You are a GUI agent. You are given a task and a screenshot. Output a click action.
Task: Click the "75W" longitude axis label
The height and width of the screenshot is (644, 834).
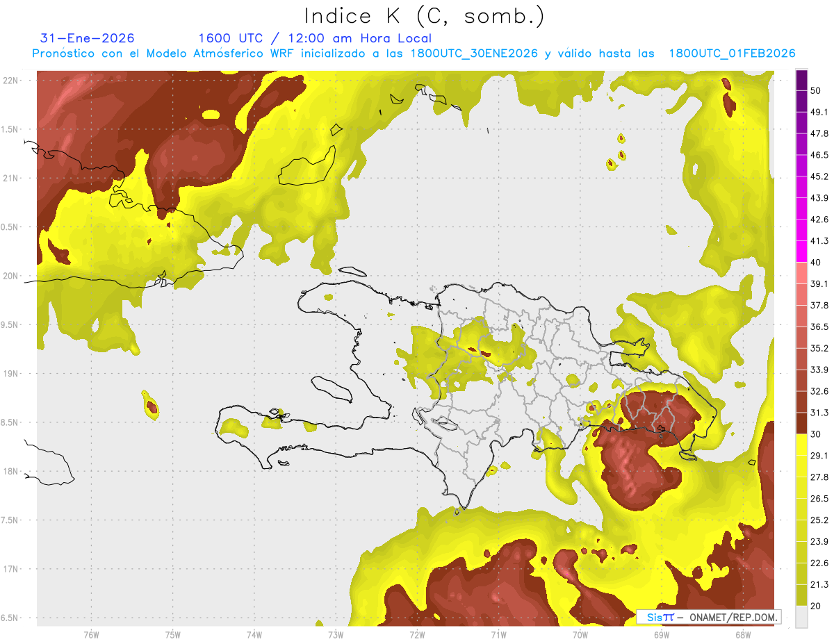172,635
